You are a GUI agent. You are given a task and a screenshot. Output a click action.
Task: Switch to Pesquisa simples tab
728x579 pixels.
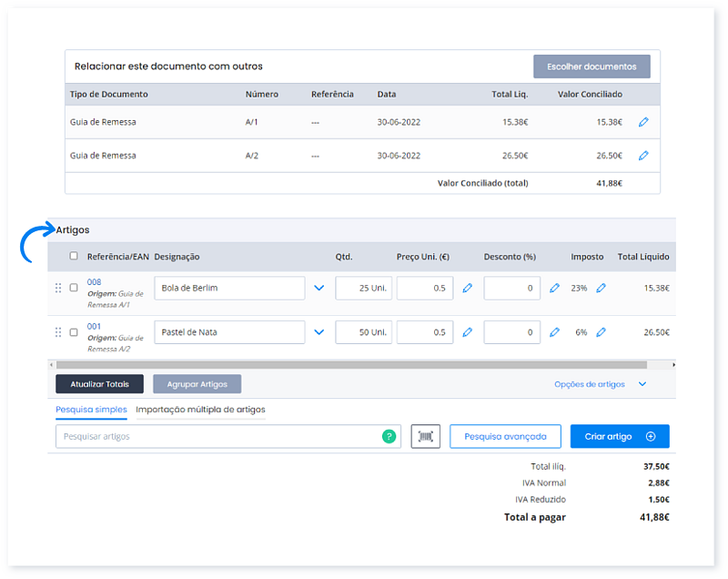(x=91, y=410)
